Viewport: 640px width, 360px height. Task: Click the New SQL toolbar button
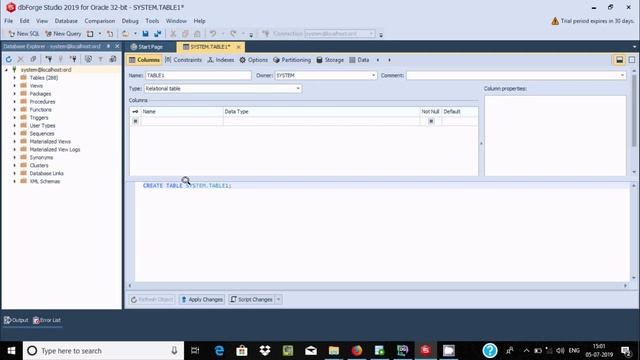point(24,34)
